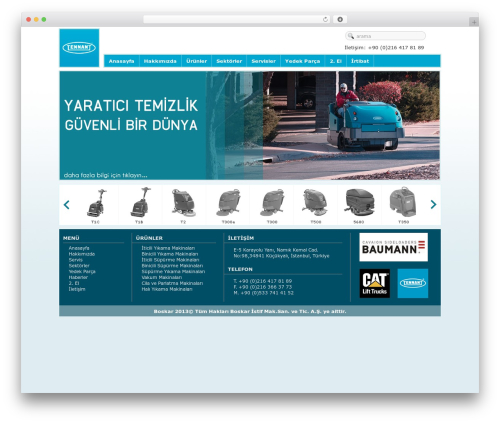Open footer menu link Yedek Parça

82,271
